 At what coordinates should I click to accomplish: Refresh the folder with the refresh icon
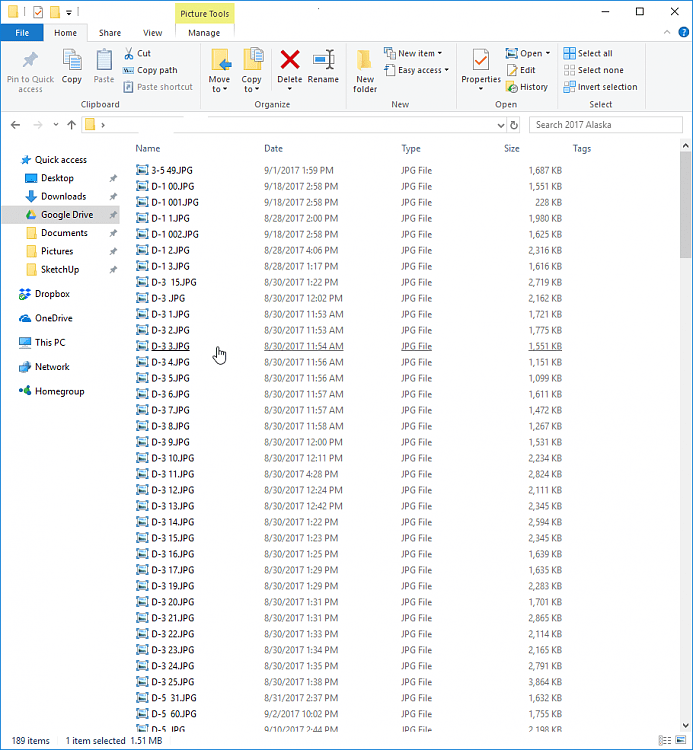pyautogui.click(x=514, y=125)
